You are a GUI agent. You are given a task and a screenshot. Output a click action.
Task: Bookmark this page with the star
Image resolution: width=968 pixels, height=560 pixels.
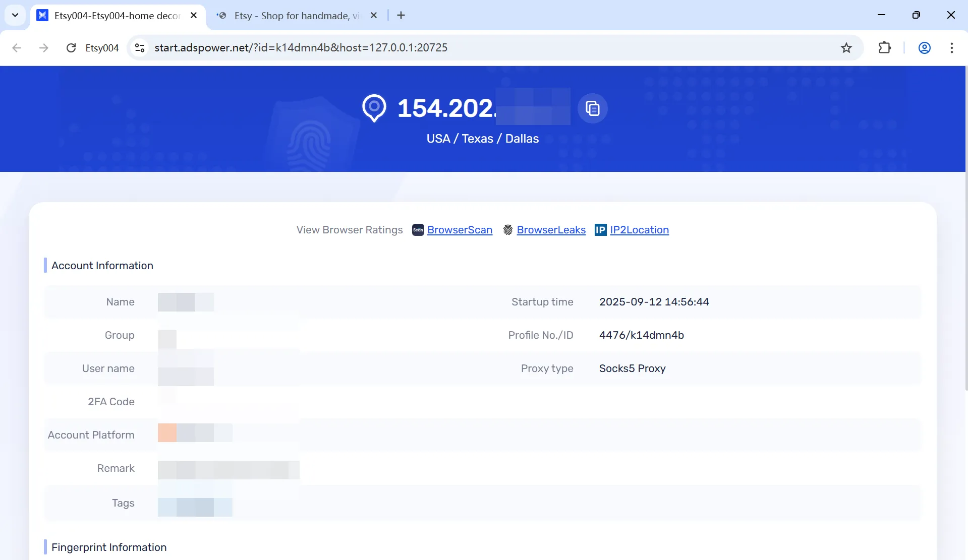click(x=846, y=48)
